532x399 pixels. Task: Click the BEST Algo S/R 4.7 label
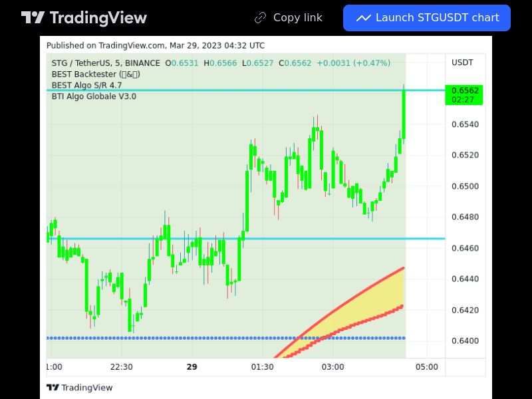[x=86, y=85]
